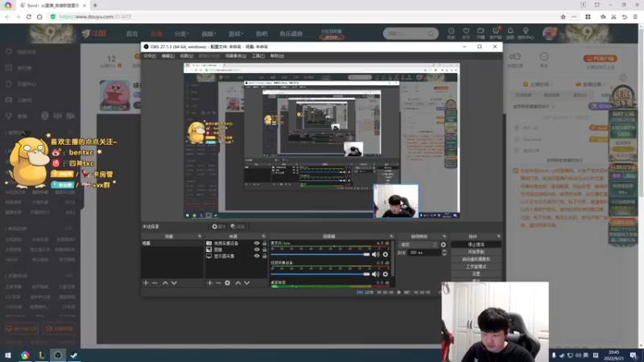The image size is (644, 362).
Task: Move source down with the down arrow in OBS Sources panel
Action: coord(247,283)
